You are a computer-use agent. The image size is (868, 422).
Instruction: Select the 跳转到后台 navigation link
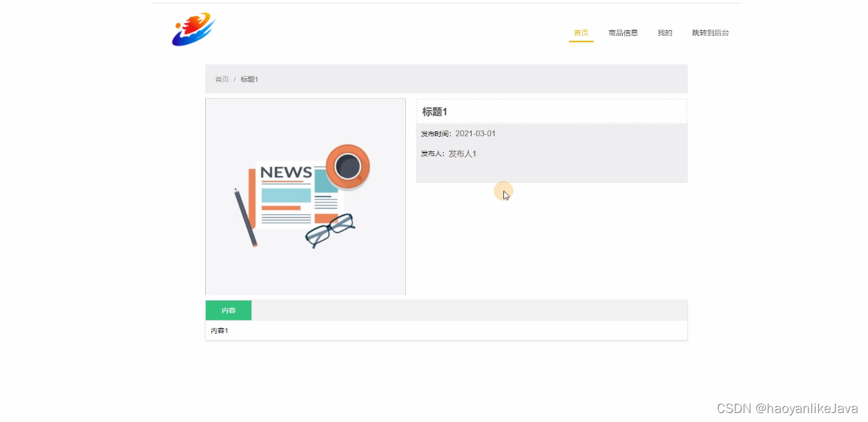pos(711,32)
